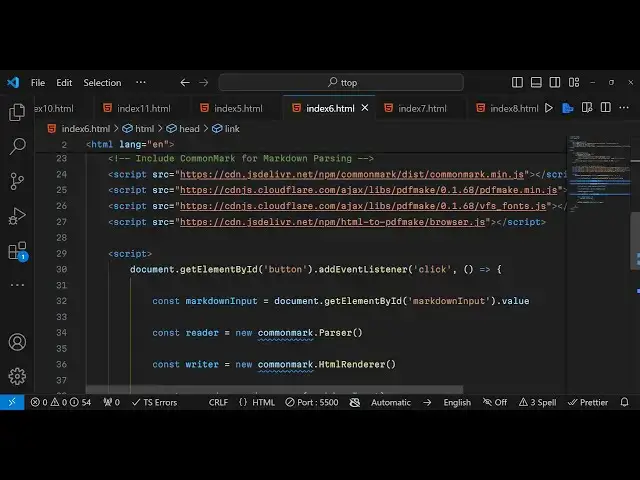Click the crossed-out eye status bar icon
Screen dimensions: 640x480
pos(355,402)
